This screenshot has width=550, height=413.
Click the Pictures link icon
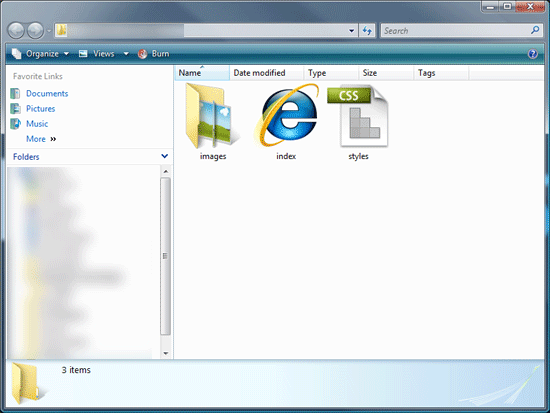15,109
